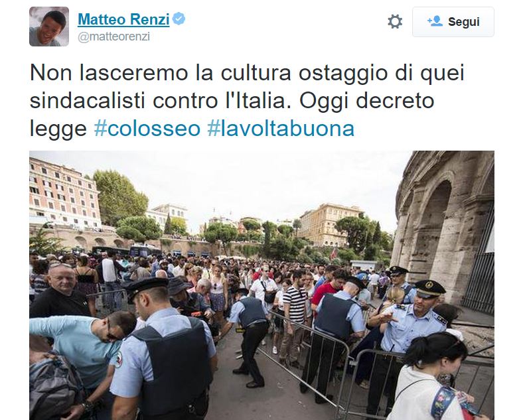Click the blue verified badge icon

click(179, 19)
